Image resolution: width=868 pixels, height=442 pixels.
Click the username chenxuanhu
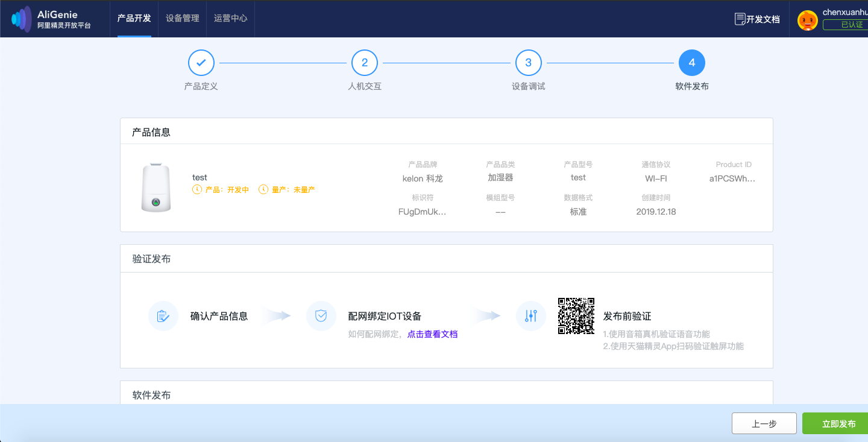845,13
